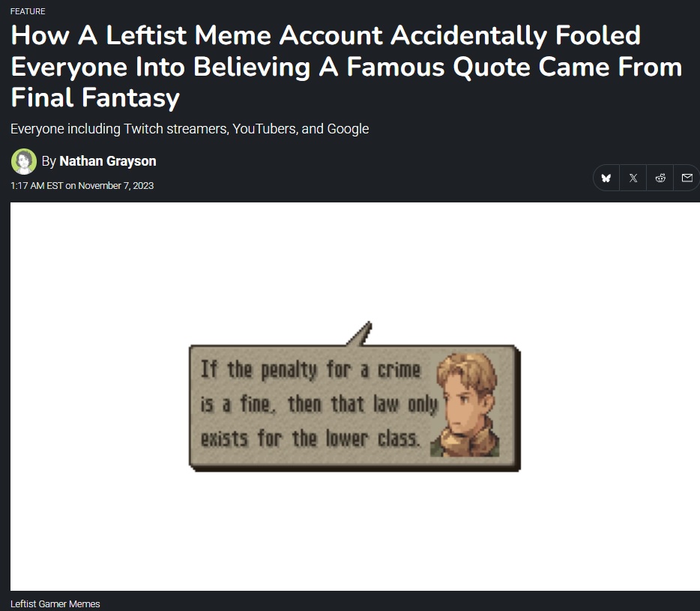Open Nathan Grayson's author avatar
Screen dimensions: 700x611
24,161
